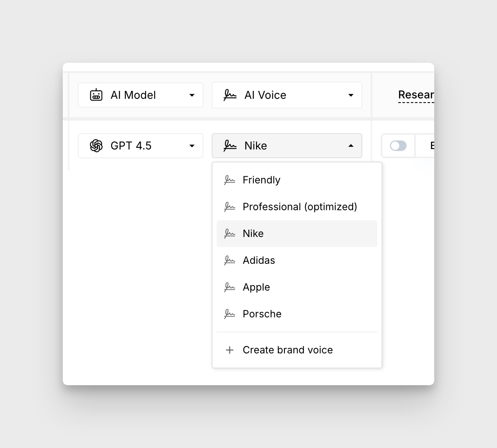This screenshot has height=448, width=497.
Task: Open the underlined Research link
Action: pos(416,95)
